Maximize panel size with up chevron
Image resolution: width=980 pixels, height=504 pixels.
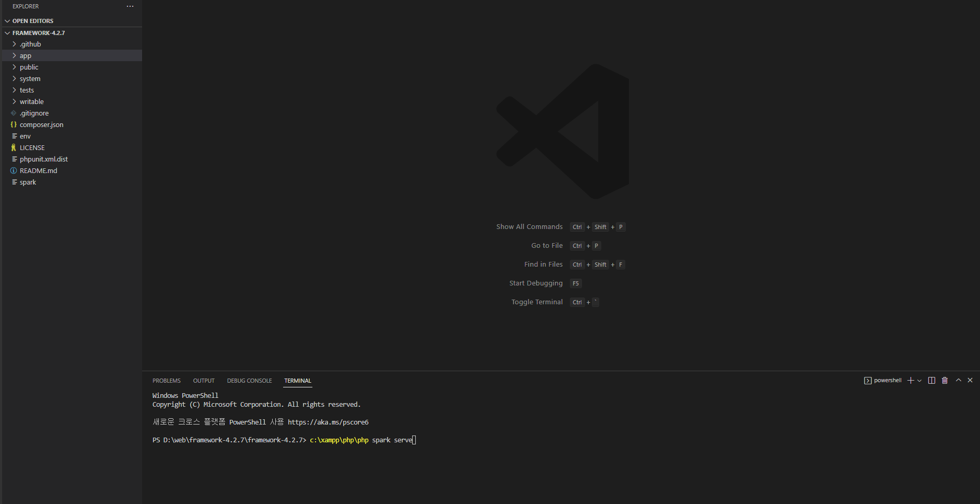coord(959,380)
